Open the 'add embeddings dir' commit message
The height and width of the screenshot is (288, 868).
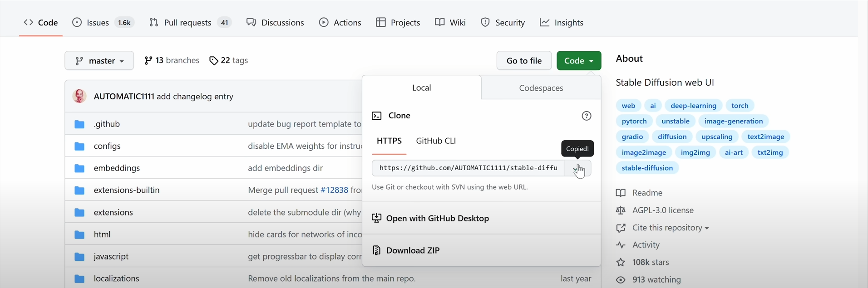pos(285,168)
